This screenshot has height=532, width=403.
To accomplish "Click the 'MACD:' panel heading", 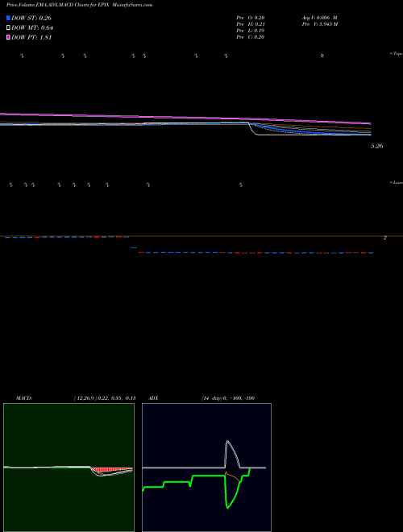I will coord(24,398).
